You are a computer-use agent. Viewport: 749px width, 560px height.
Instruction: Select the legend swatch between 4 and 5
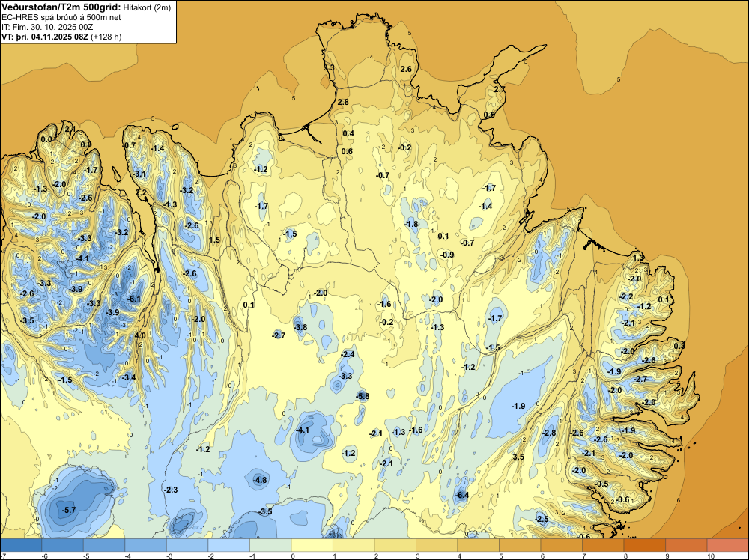[x=479, y=545]
